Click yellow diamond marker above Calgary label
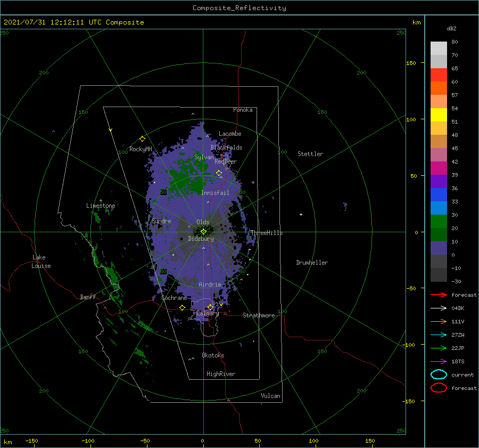The width and height of the screenshot is (479, 448). pos(210,307)
